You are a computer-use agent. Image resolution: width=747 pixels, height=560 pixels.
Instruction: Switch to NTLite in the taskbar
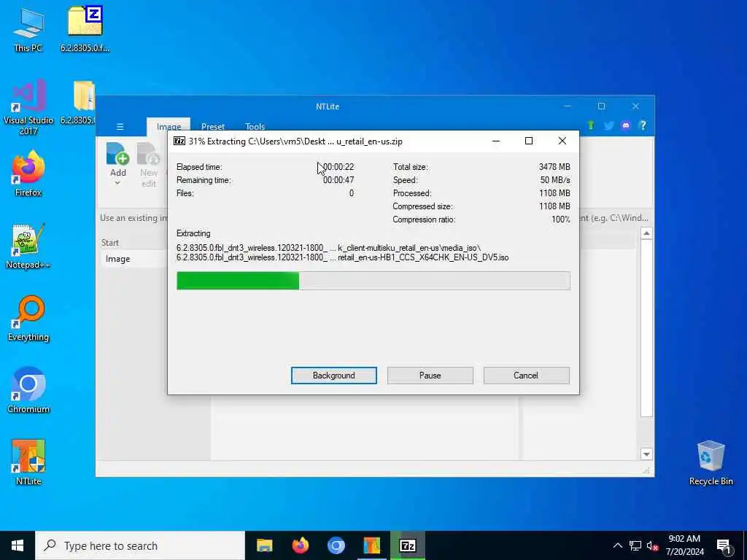[371, 545]
